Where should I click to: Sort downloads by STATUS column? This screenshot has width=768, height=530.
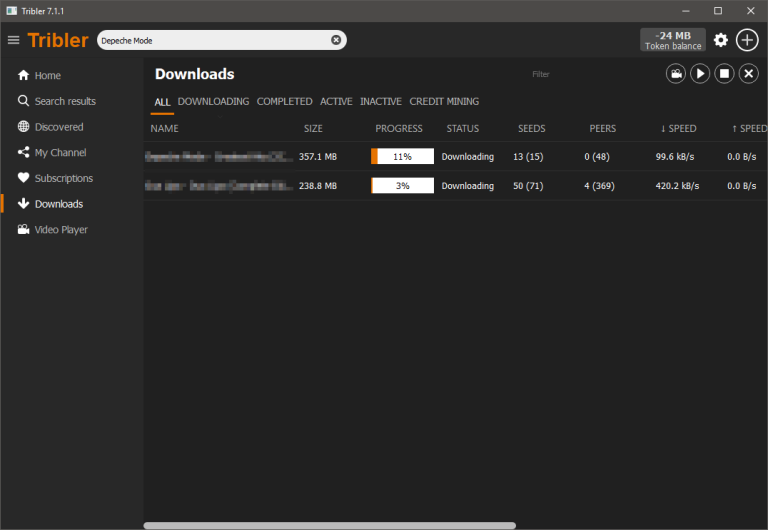tap(462, 128)
